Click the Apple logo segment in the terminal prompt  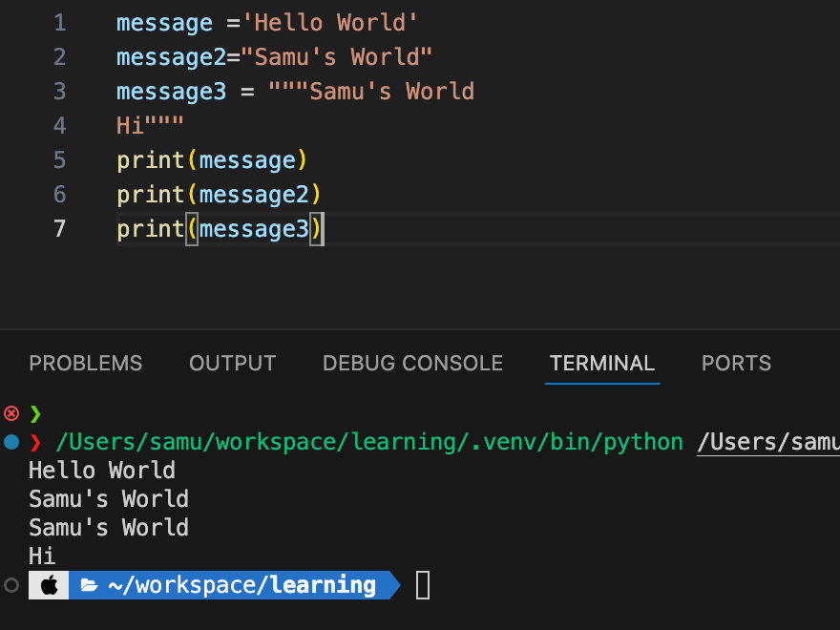(x=48, y=584)
